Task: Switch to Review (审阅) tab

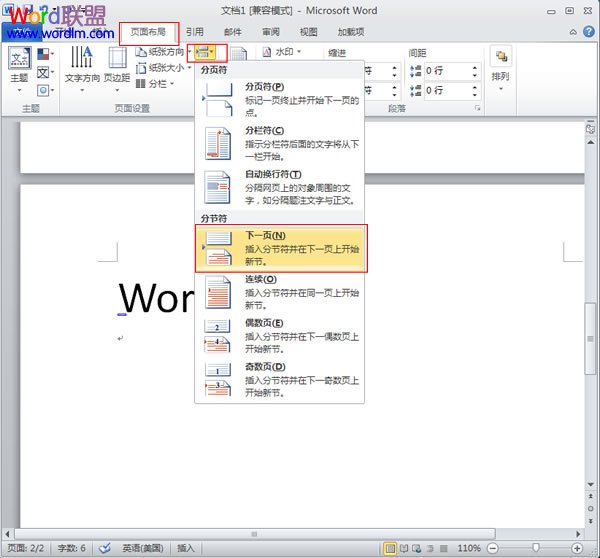Action: 271,32
